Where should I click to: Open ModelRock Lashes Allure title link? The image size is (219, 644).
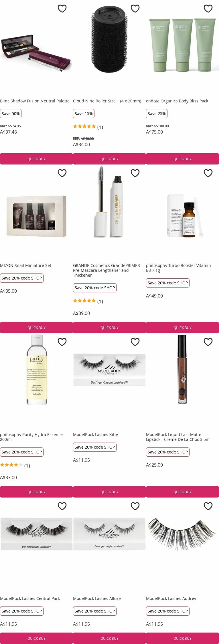pos(97,598)
